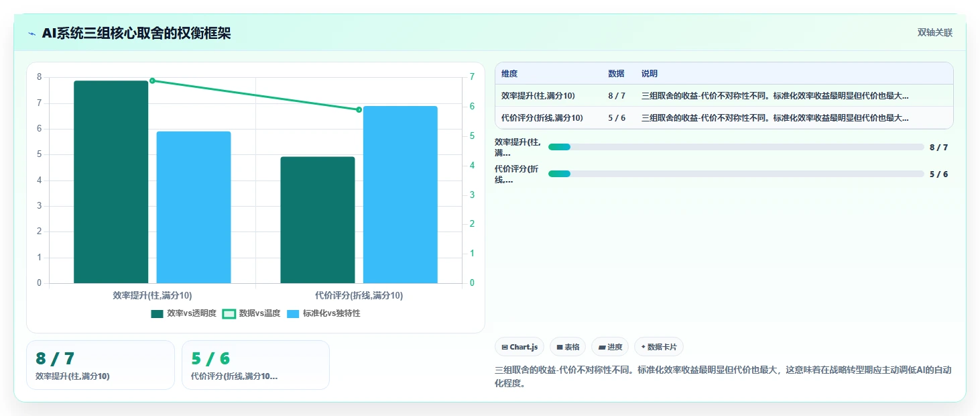
Task: Click the 效率提升(柱,满分10) x-axis label
Action: (152, 295)
